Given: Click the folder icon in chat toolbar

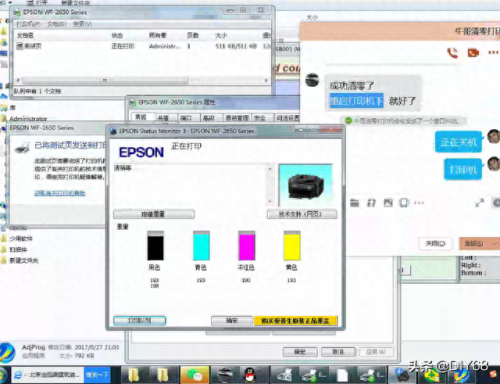Looking at the screenshot, I should pos(355,203).
